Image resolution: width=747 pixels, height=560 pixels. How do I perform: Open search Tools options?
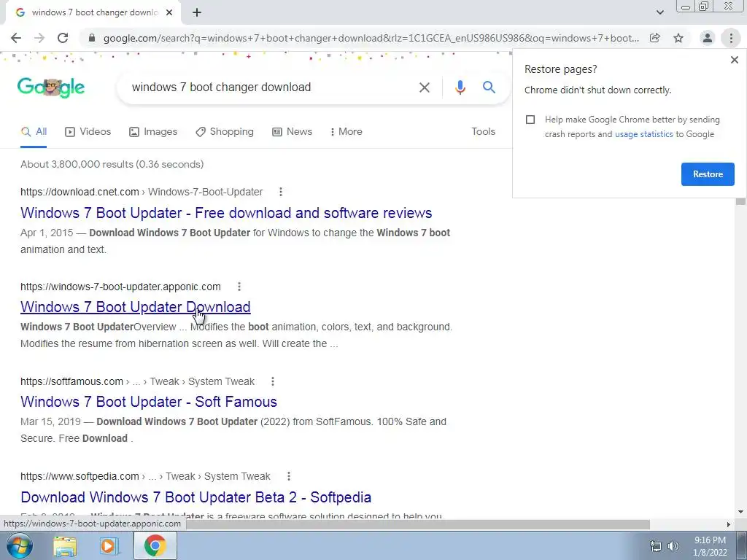click(x=483, y=131)
